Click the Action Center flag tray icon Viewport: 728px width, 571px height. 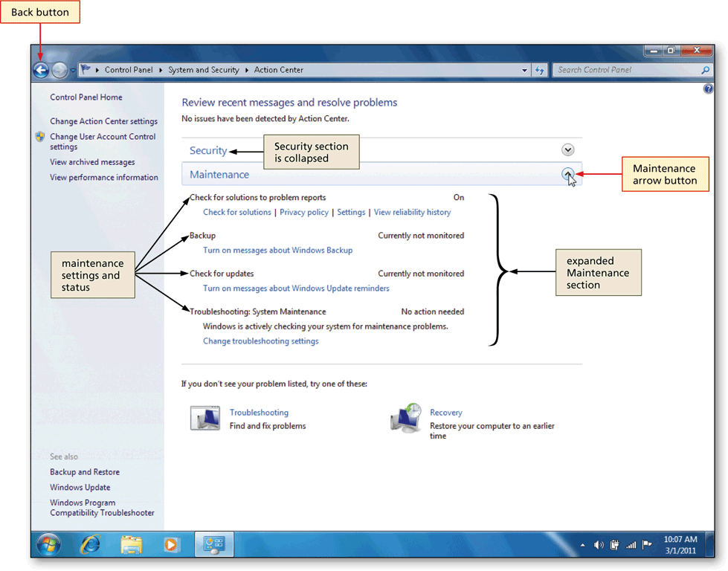(647, 544)
